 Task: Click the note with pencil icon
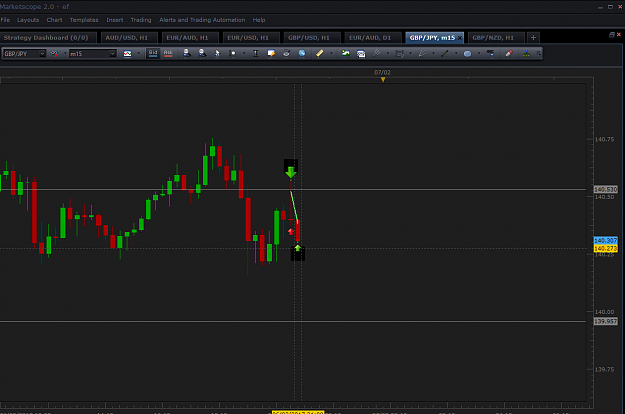[x=271, y=53]
